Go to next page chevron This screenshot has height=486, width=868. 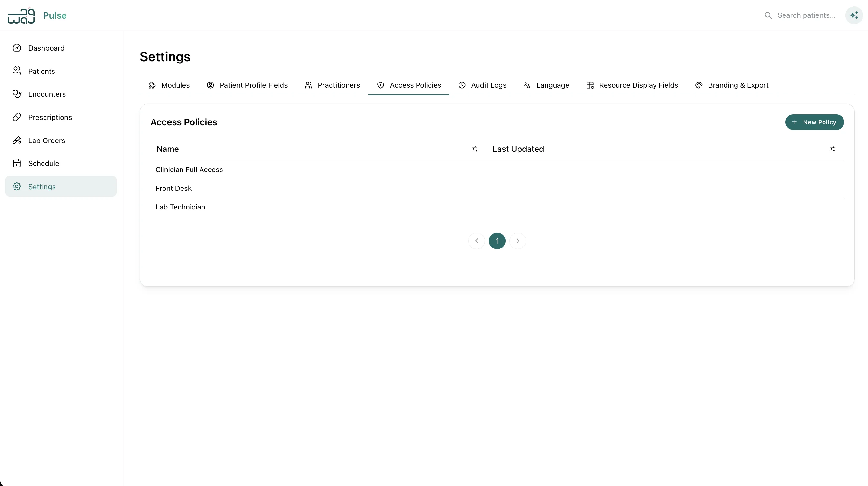(518, 241)
